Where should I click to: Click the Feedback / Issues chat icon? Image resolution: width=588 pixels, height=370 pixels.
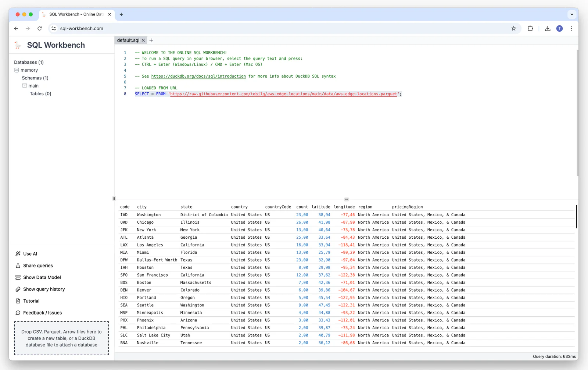[x=18, y=313]
